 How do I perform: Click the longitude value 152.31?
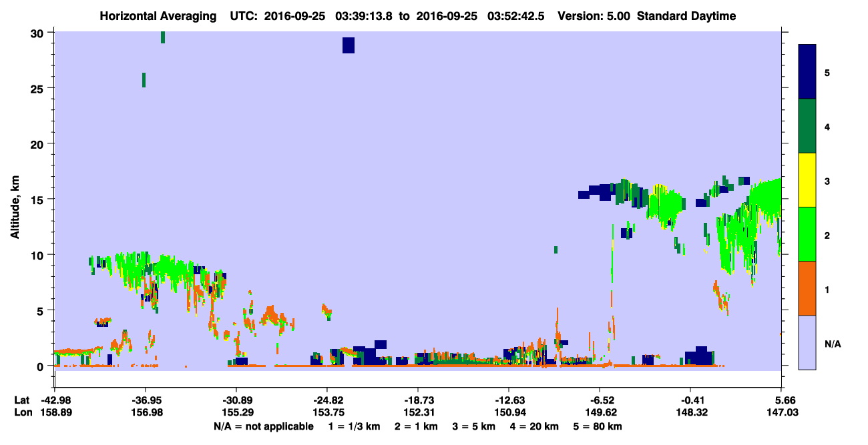point(418,413)
